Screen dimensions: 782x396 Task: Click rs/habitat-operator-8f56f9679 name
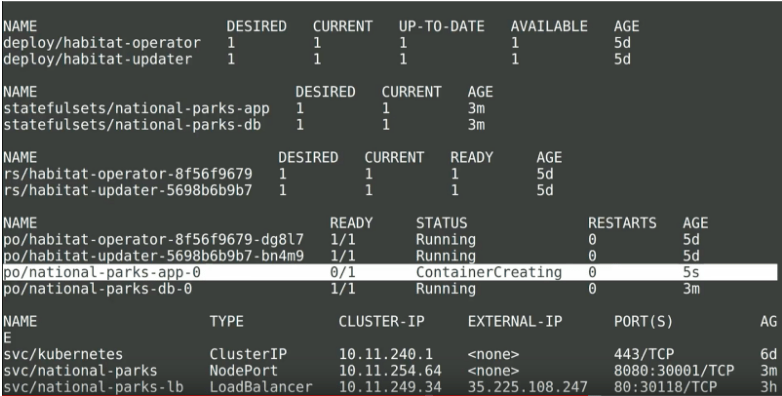[128, 174]
